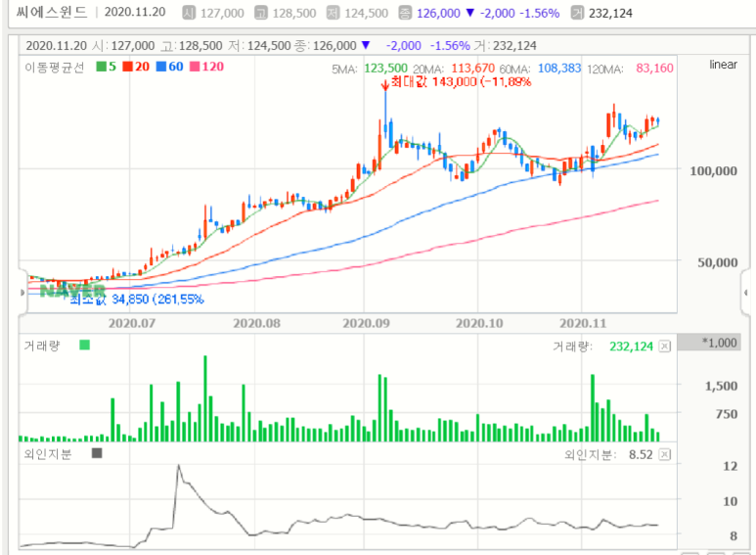Image resolution: width=756 pixels, height=555 pixels.
Task: Click the 120MA value 83,160
Action: click(654, 69)
